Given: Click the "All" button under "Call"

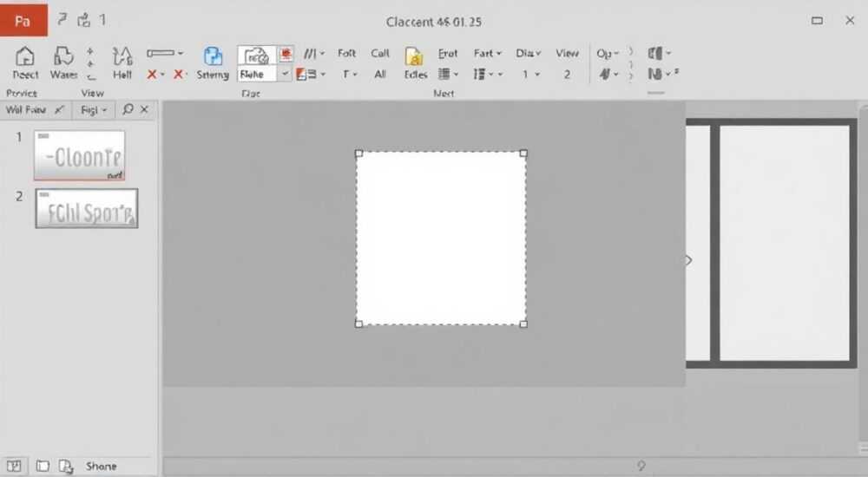Looking at the screenshot, I should (380, 74).
